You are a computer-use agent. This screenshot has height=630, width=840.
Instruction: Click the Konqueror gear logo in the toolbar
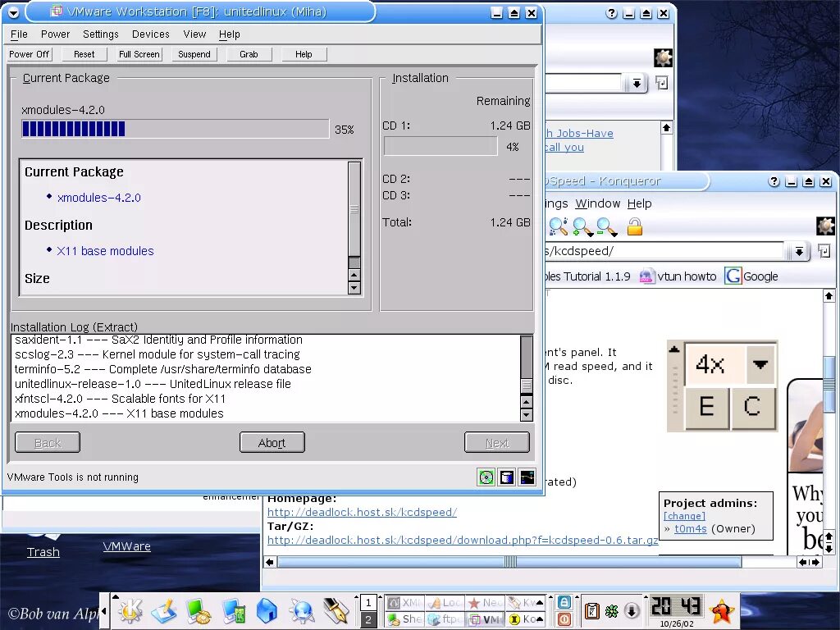pyautogui.click(x=826, y=226)
